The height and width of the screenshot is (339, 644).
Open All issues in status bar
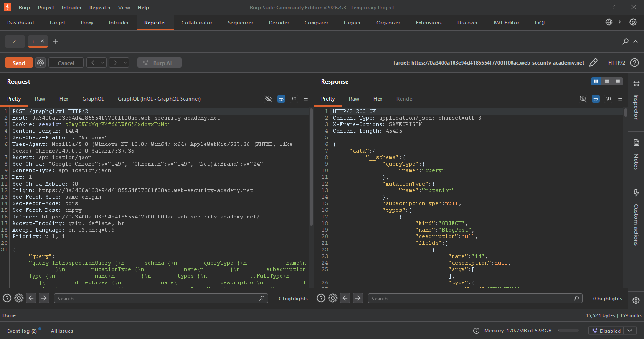click(62, 331)
